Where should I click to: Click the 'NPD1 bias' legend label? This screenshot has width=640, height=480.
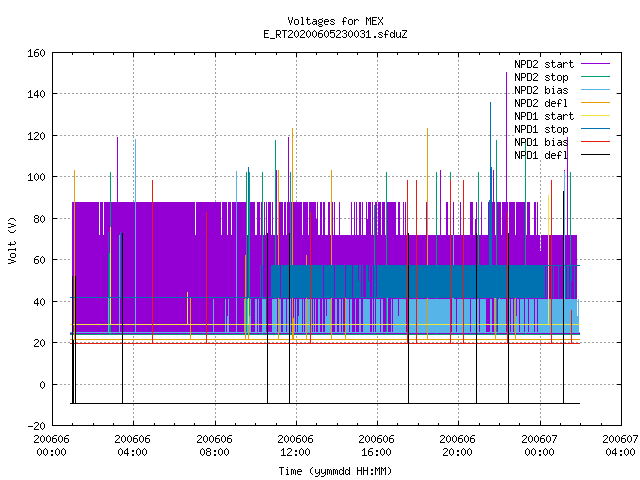click(541, 142)
